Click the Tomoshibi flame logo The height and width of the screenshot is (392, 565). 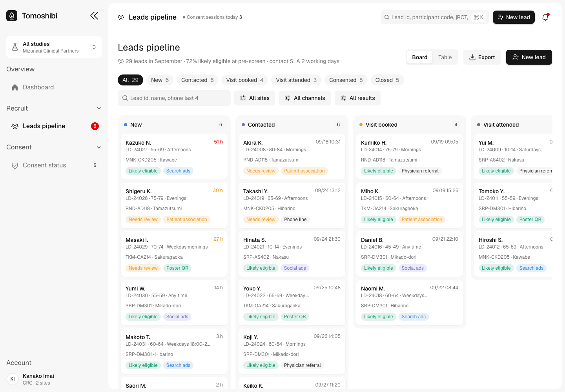coord(12,16)
